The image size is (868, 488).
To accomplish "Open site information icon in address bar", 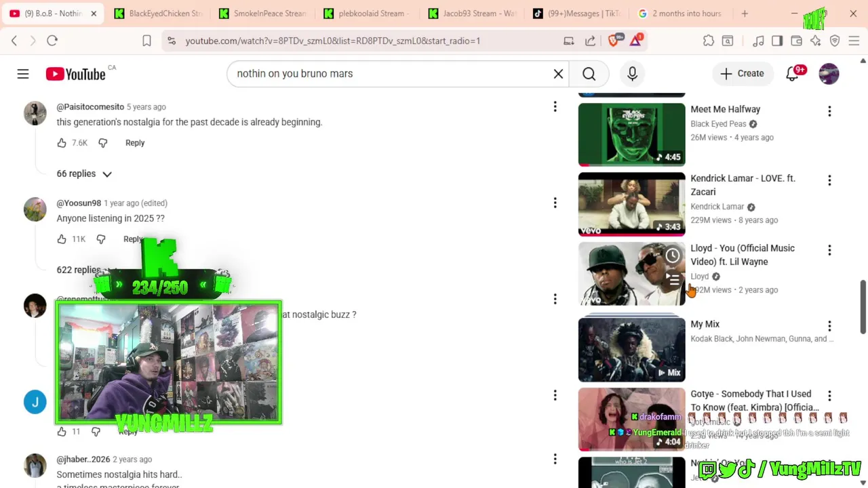I will point(172,41).
